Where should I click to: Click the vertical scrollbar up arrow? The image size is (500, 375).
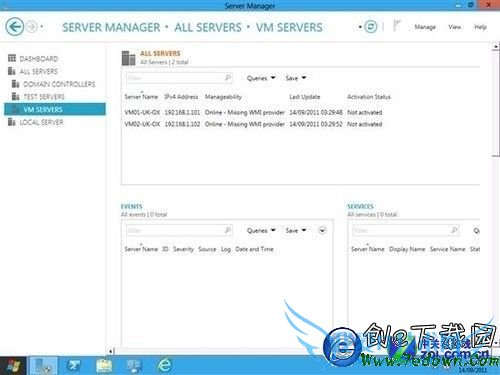pyautogui.click(x=496, y=47)
